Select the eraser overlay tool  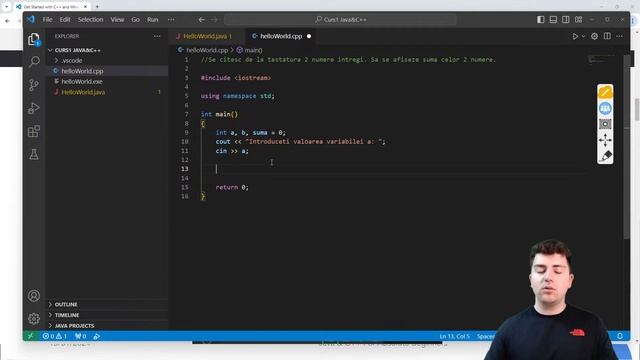(605, 156)
